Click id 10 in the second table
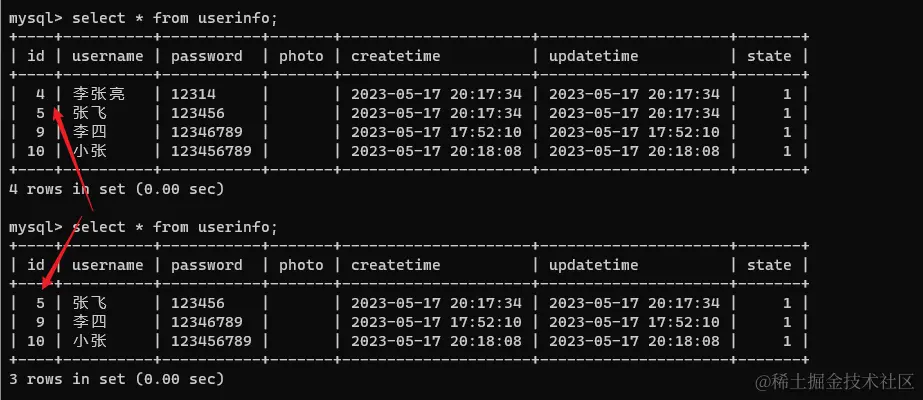This screenshot has width=923, height=400. pyautogui.click(x=36, y=341)
